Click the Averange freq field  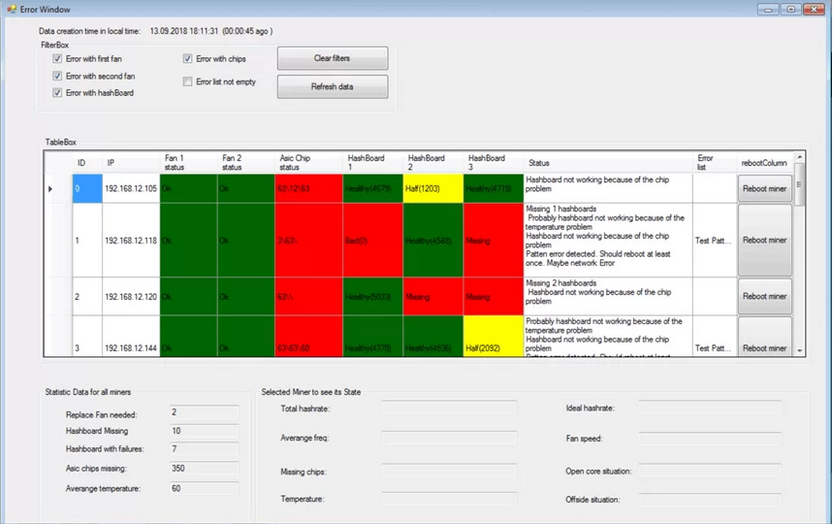[449, 438]
